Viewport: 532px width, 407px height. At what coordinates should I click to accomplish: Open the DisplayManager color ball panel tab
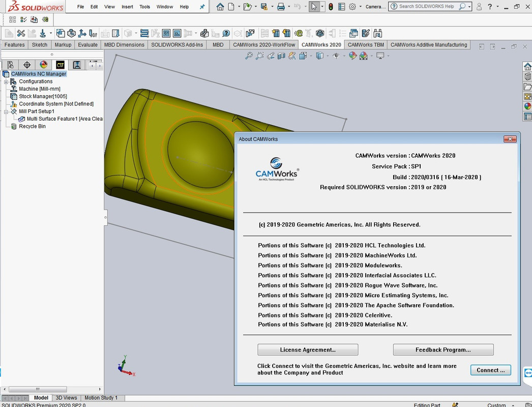click(43, 65)
